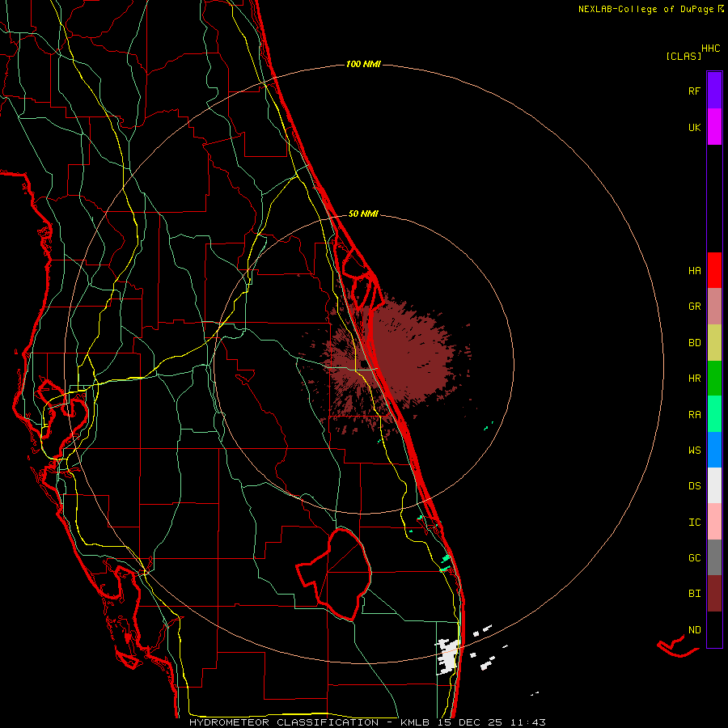
Task: Click the Hydrometeor Classification KMLB caption
Action: [x=367, y=722]
